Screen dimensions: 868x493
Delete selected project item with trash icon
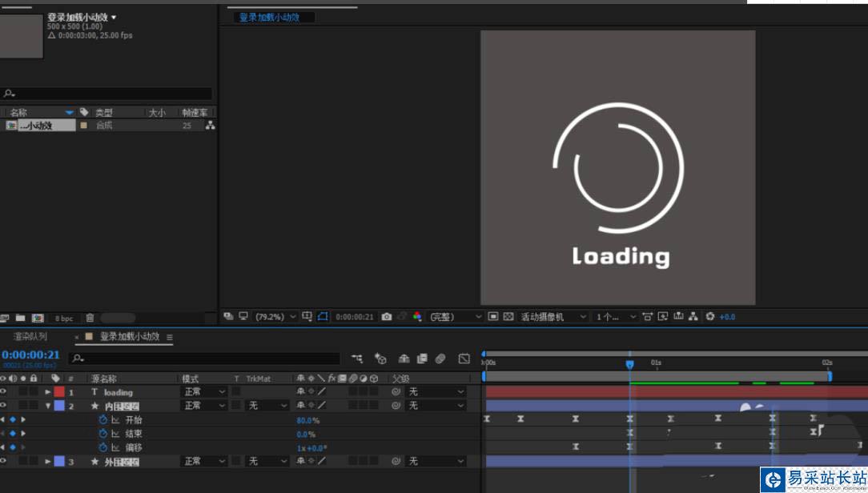pyautogui.click(x=90, y=318)
